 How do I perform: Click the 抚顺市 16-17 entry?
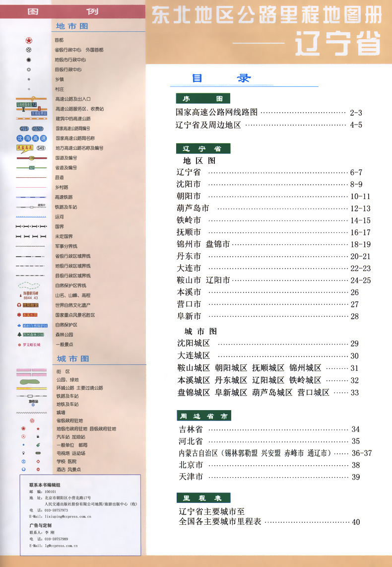pos(273,232)
